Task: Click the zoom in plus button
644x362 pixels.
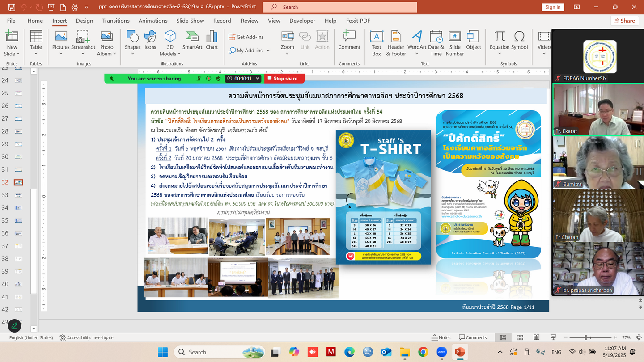Action: pyautogui.click(x=615, y=337)
